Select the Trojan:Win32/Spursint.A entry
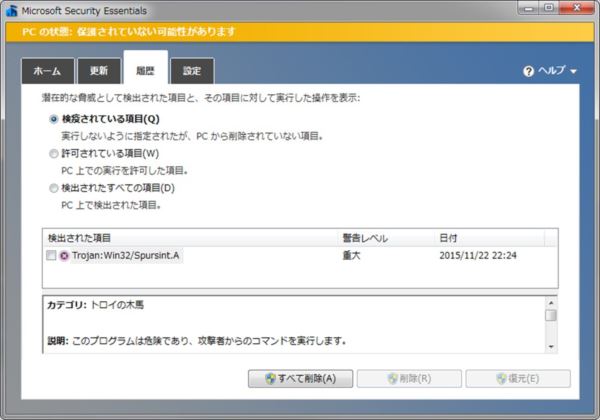The width and height of the screenshot is (600, 420). tap(126, 256)
